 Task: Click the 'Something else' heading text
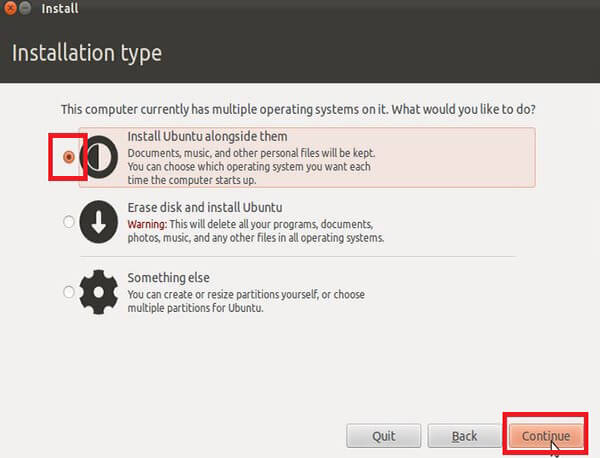click(168, 278)
